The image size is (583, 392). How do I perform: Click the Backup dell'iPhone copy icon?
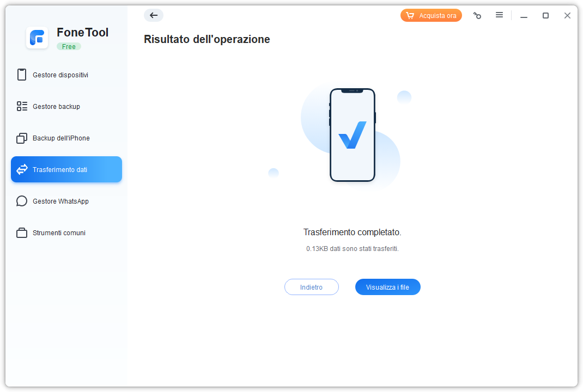click(x=22, y=138)
